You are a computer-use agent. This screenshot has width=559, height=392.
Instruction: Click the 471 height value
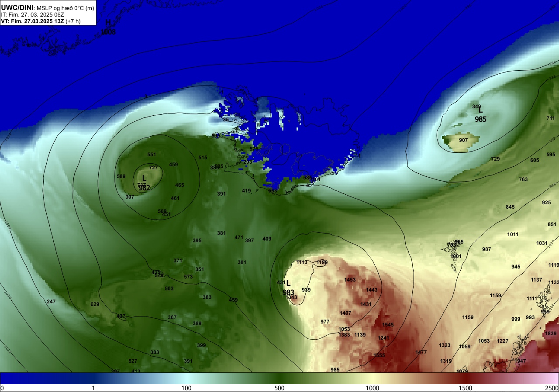[239, 237]
